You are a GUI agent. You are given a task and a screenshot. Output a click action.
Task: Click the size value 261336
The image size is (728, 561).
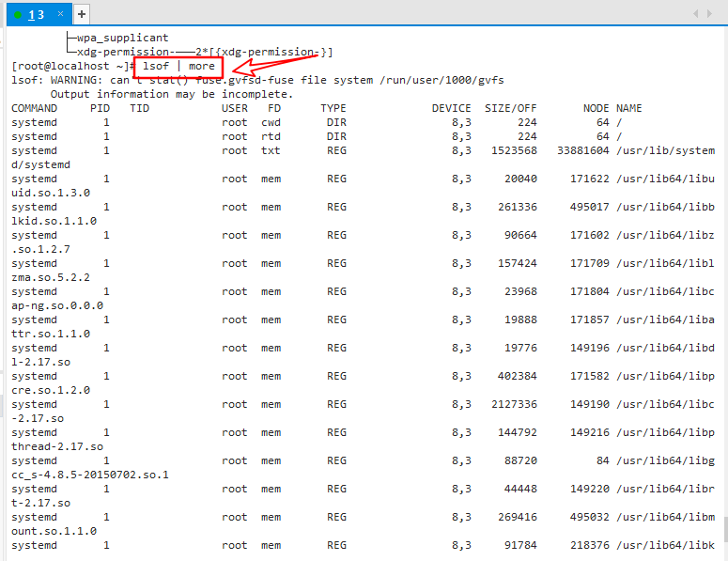(x=518, y=207)
